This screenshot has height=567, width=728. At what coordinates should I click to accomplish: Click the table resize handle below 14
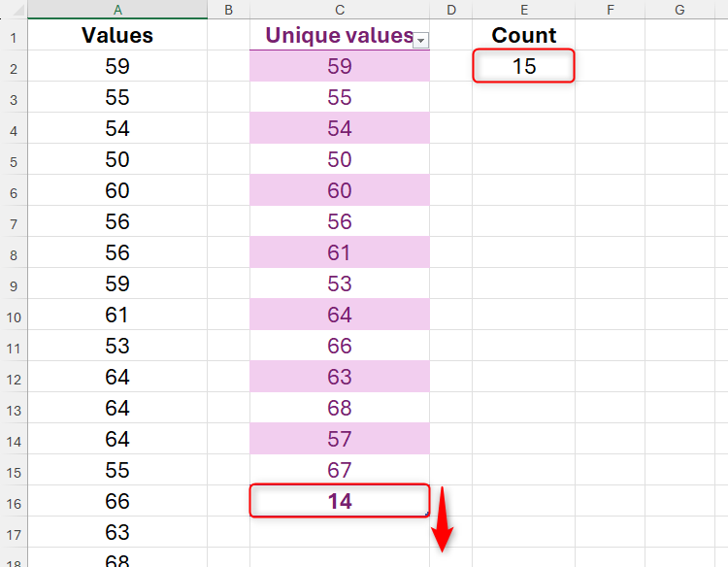coord(427,514)
